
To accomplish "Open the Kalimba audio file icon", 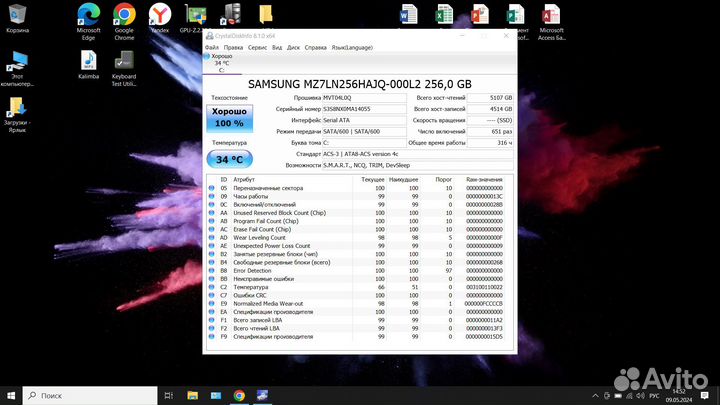I will tap(88, 64).
